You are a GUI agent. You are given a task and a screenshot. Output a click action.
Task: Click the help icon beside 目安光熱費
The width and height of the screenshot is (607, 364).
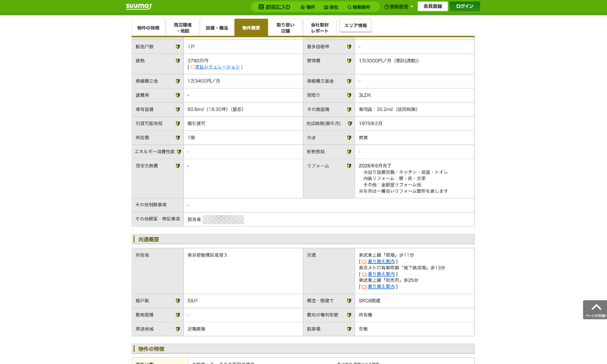pos(178,166)
